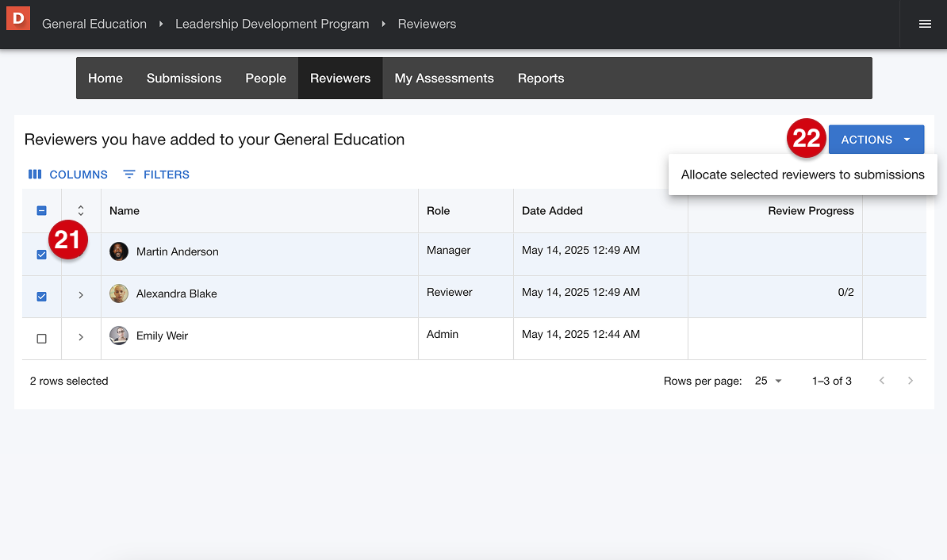The height and width of the screenshot is (560, 947).
Task: Click the name Martin Anderson
Action: click(178, 251)
